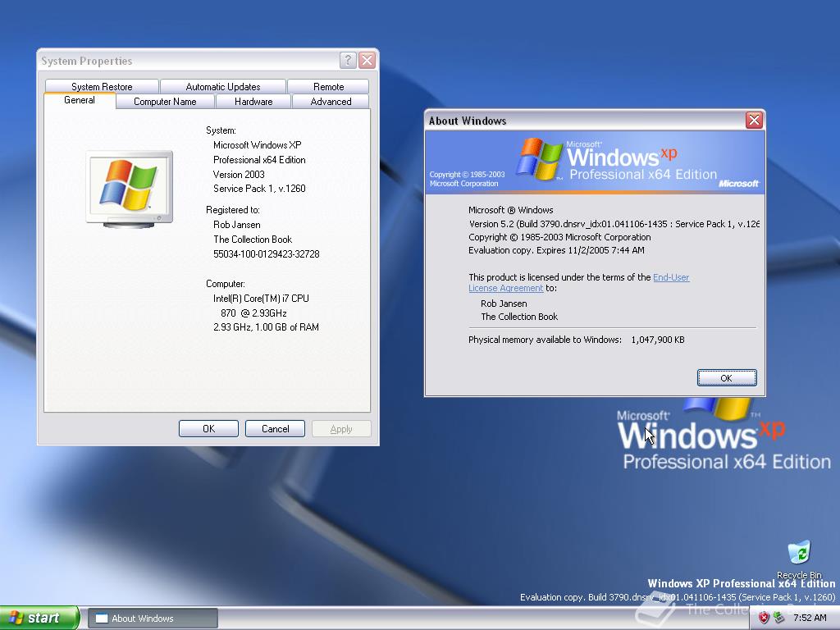
Task: Open the Advanced tab
Action: (331, 101)
